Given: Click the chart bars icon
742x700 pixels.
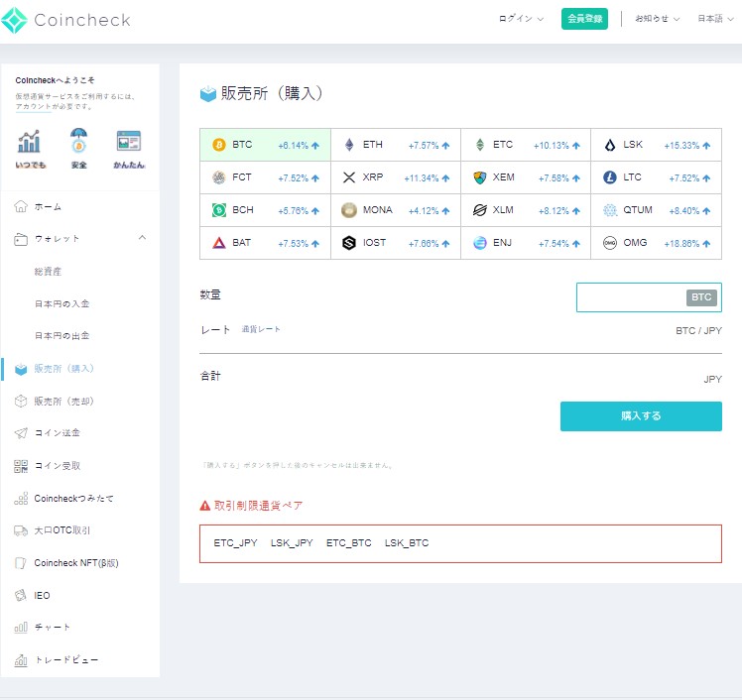Looking at the screenshot, I should click(x=21, y=628).
